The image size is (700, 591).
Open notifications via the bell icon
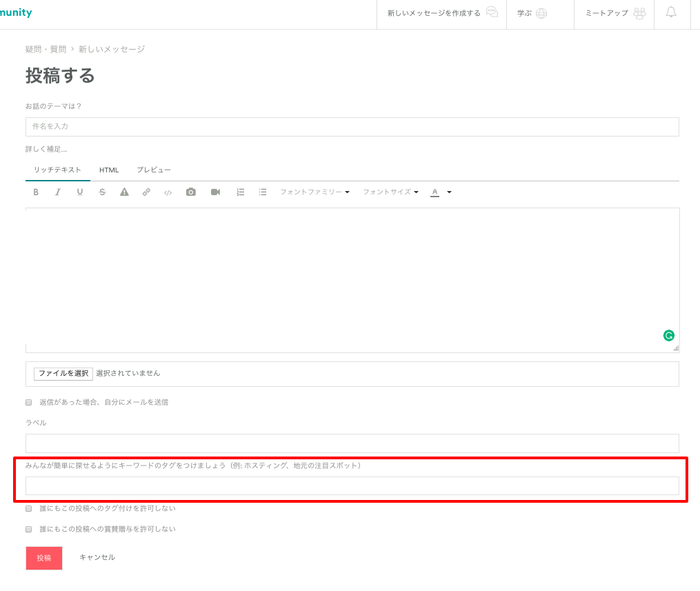[x=671, y=13]
